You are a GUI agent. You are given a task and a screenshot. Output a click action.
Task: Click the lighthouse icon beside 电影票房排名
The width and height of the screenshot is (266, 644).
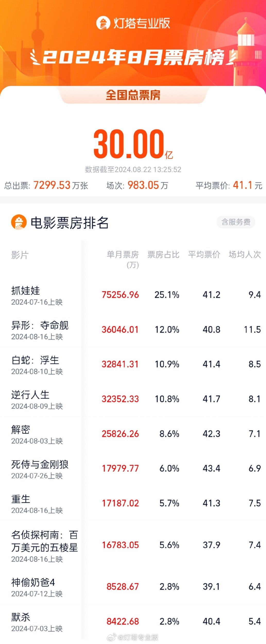click(x=19, y=222)
